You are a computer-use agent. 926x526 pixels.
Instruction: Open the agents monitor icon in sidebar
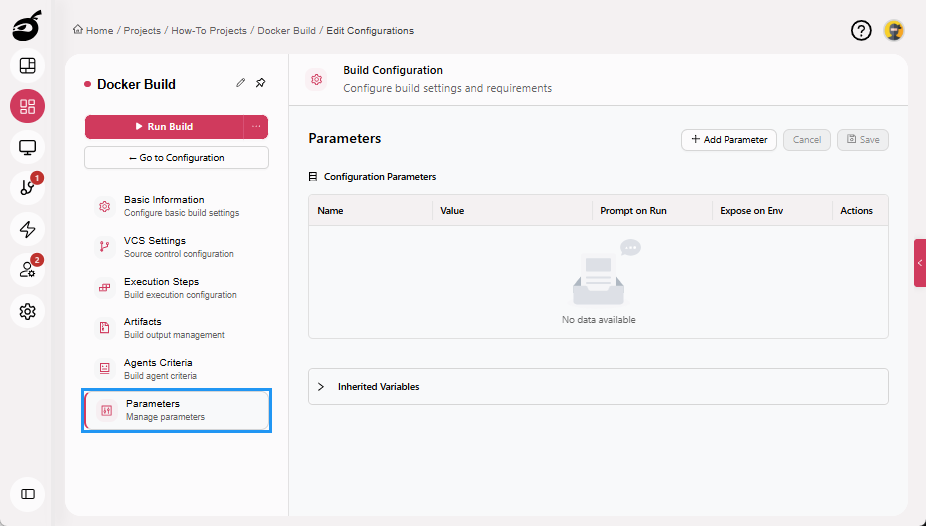point(27,147)
